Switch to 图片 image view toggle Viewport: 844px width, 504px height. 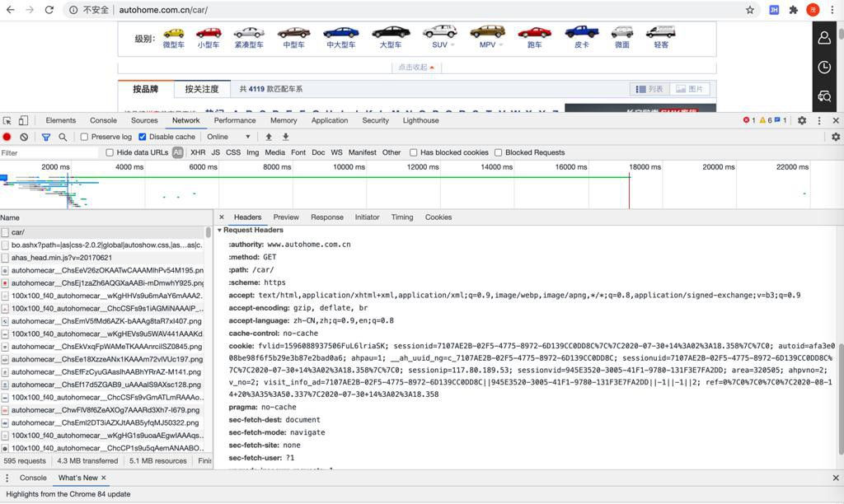click(690, 89)
